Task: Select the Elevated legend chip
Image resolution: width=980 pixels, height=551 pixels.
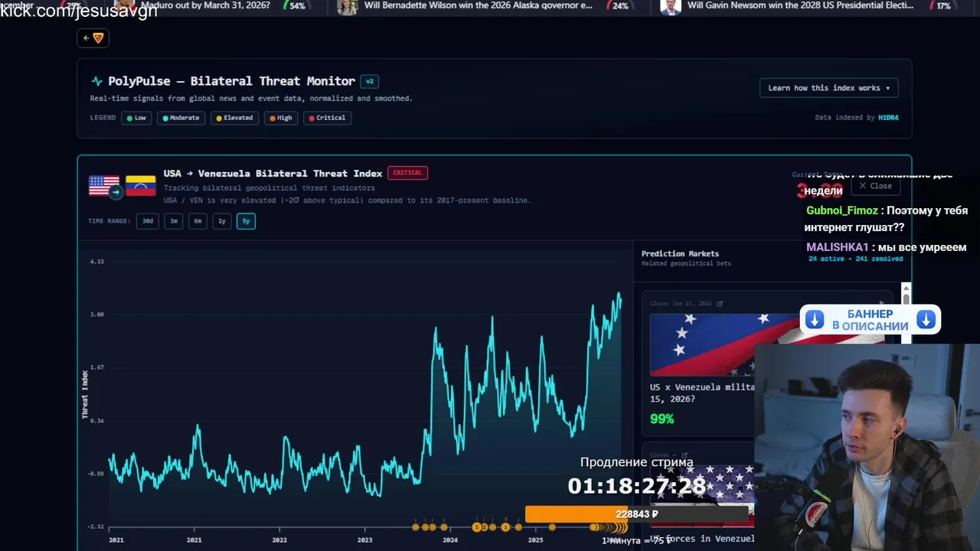Action: (234, 118)
